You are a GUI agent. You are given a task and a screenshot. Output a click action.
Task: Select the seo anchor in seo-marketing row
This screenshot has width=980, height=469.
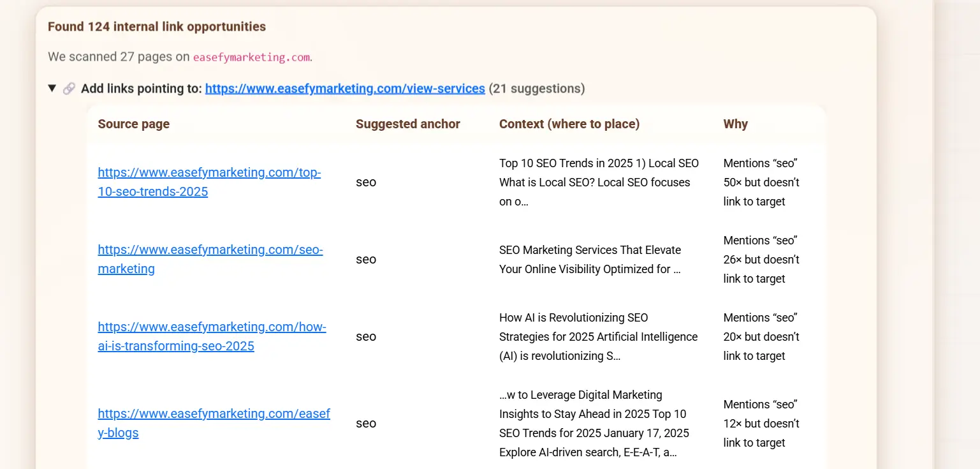366,260
